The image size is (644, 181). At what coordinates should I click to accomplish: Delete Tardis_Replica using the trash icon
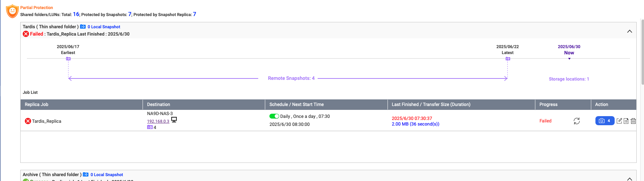tap(633, 121)
